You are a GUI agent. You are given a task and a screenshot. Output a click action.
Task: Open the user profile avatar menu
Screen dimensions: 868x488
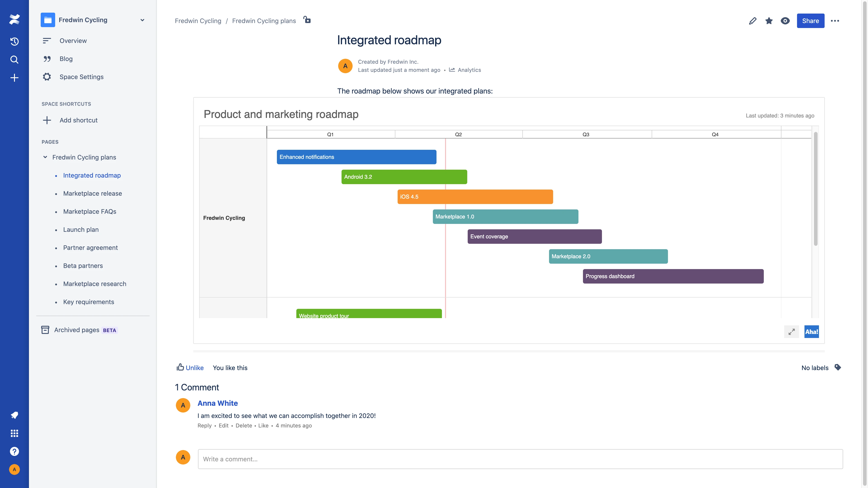coord(14,469)
